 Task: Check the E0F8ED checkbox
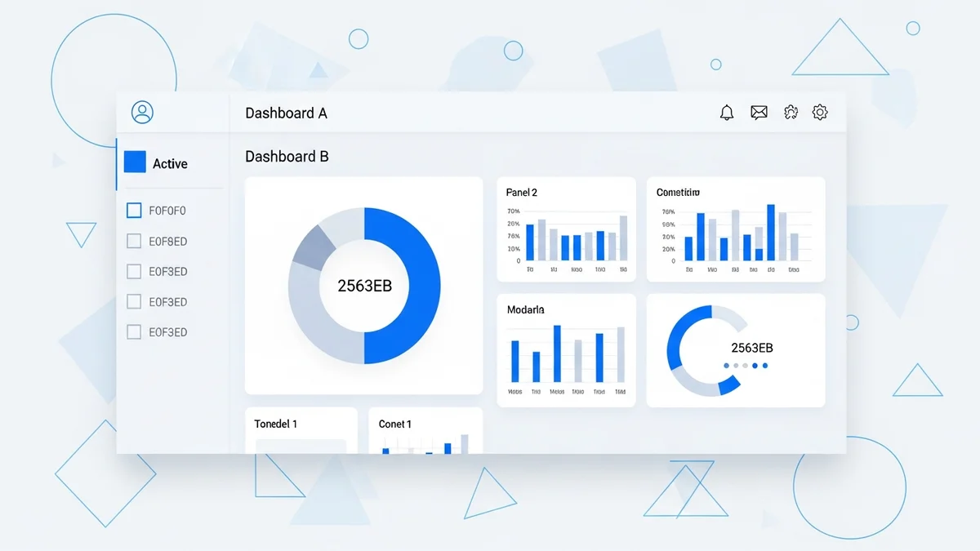click(134, 240)
